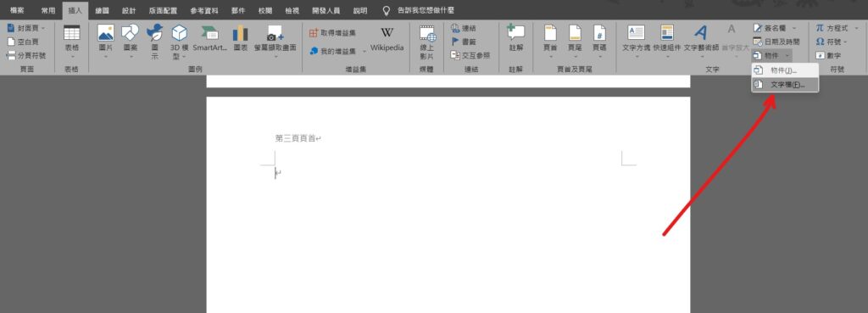Image resolution: width=868 pixels, height=313 pixels.
Task: Insert a SmartArt graphic
Action: coord(210,39)
